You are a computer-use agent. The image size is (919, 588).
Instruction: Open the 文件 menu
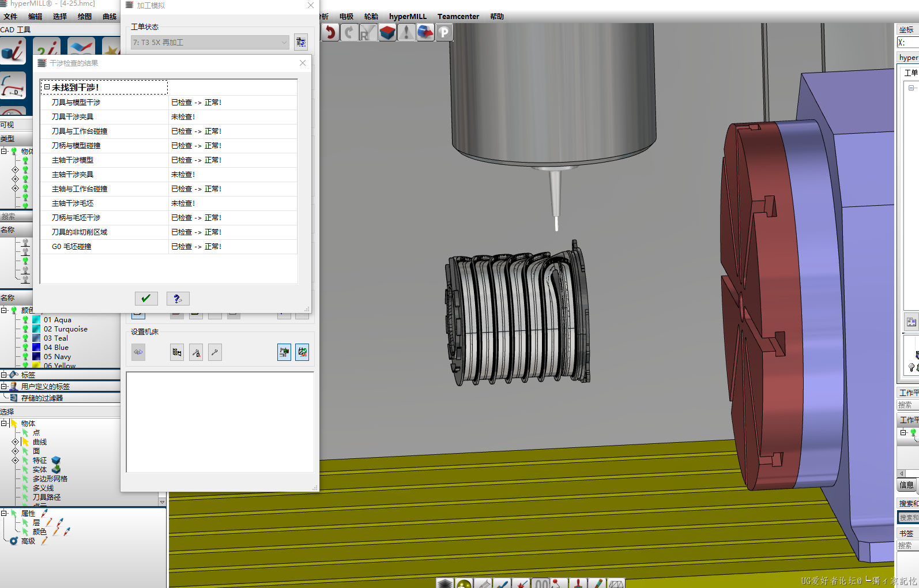pyautogui.click(x=10, y=16)
